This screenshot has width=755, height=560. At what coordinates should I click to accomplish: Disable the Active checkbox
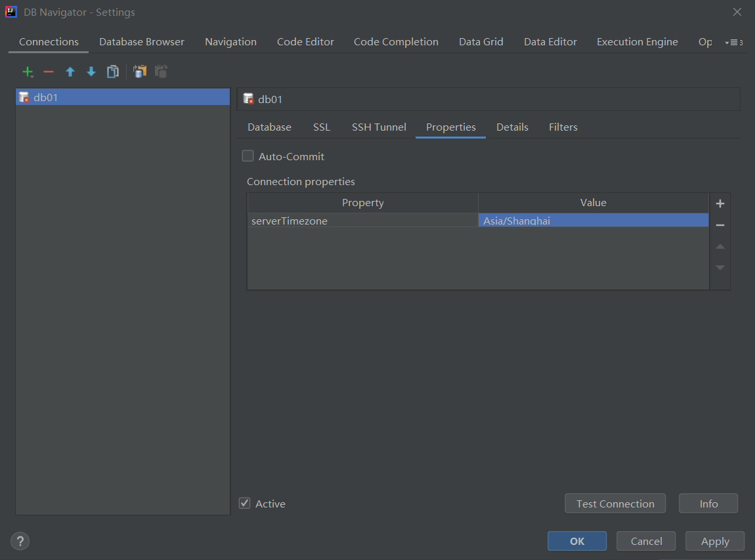pos(244,503)
